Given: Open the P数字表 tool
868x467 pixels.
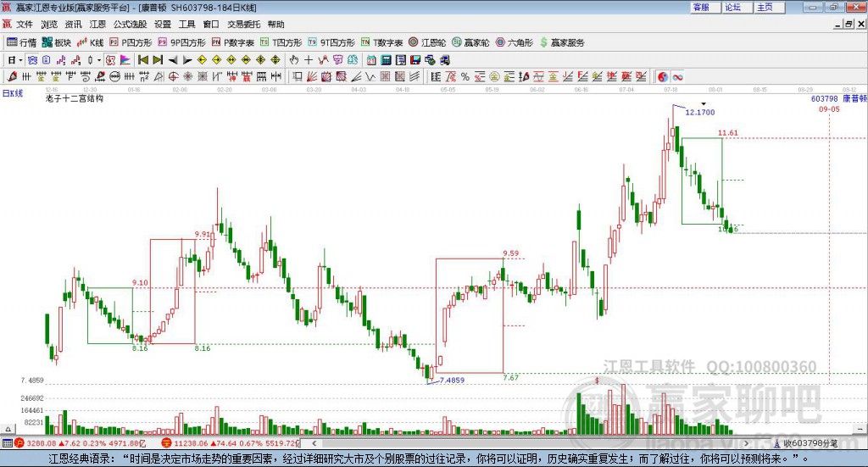Looking at the screenshot, I should (232, 42).
